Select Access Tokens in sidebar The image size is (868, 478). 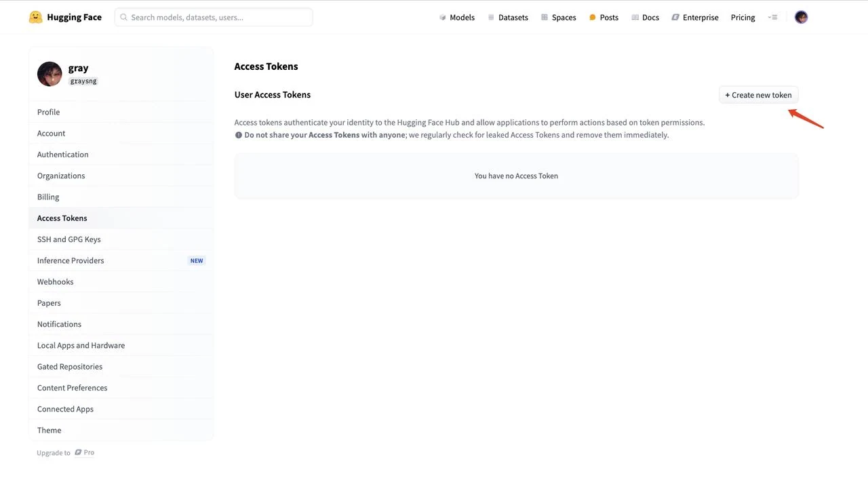point(121,218)
